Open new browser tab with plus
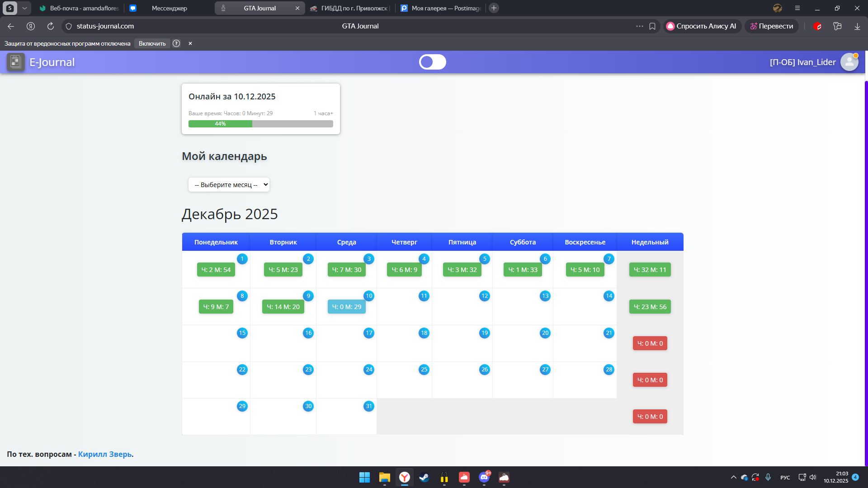The height and width of the screenshot is (488, 868). [494, 8]
